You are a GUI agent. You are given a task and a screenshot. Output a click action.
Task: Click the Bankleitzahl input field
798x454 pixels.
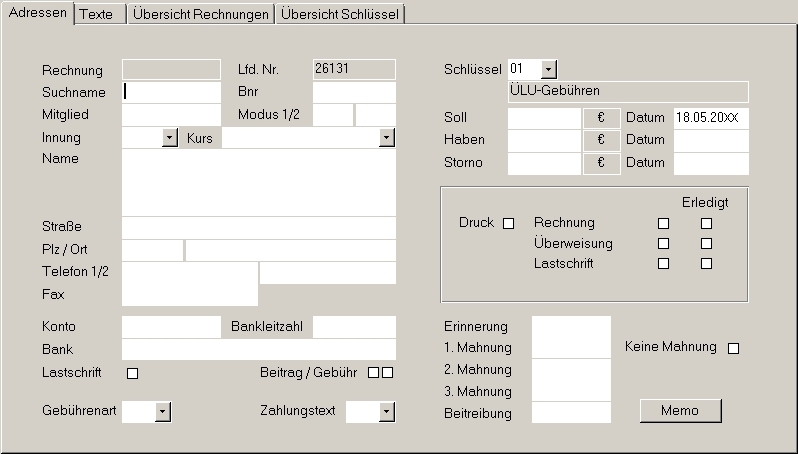[x=354, y=327]
